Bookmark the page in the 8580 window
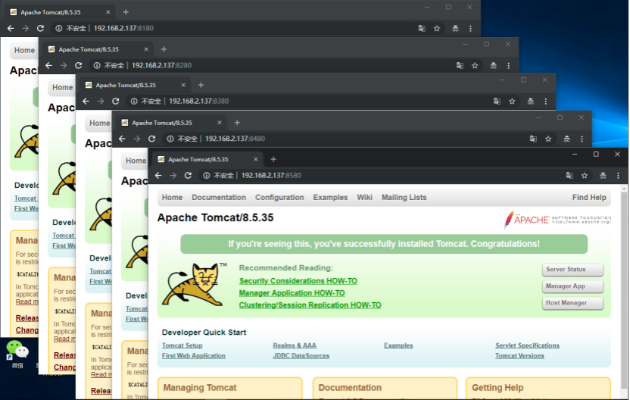Viewport: 630px width, 400px height. 585,176
